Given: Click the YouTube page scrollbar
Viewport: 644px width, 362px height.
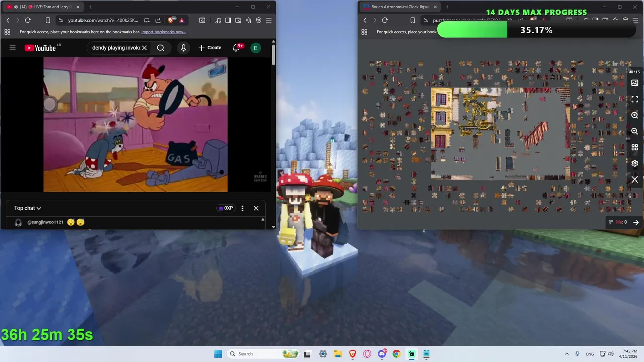Looking at the screenshot, I should (x=274, y=54).
